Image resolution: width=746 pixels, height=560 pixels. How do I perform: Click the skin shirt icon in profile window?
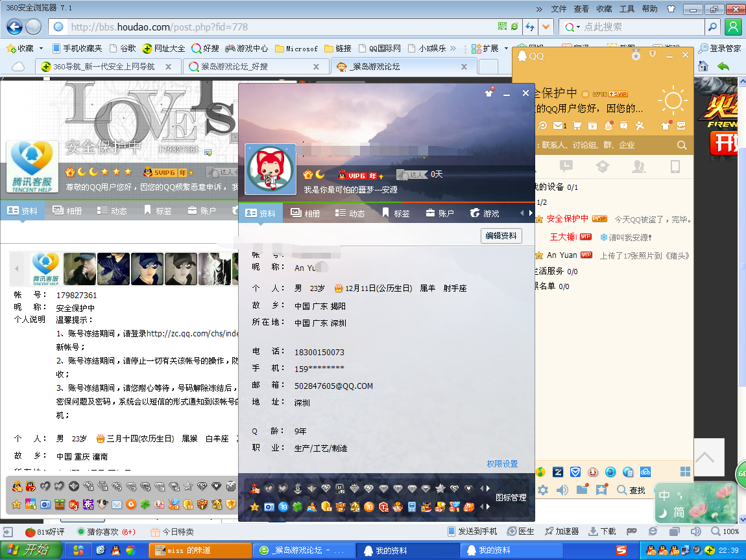click(x=488, y=93)
